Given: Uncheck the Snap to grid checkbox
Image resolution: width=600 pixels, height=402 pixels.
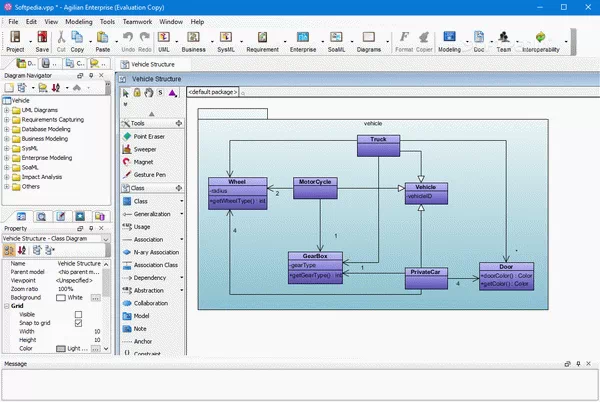Looking at the screenshot, I should [79, 323].
